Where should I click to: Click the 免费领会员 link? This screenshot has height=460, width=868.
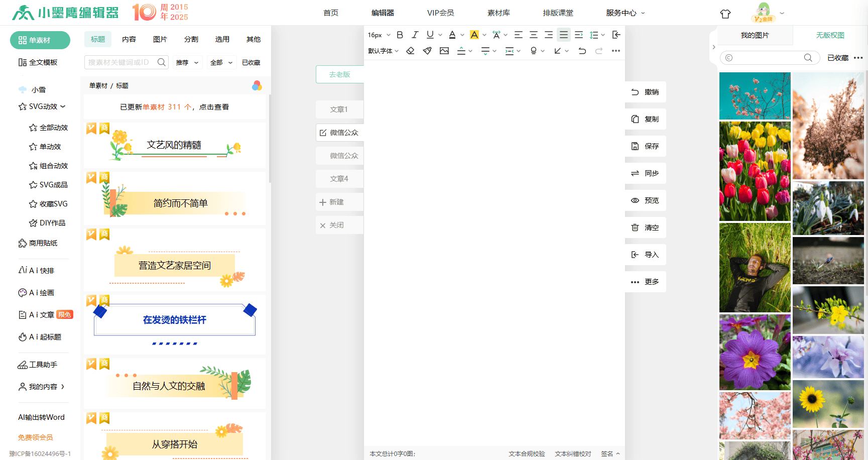pos(36,437)
